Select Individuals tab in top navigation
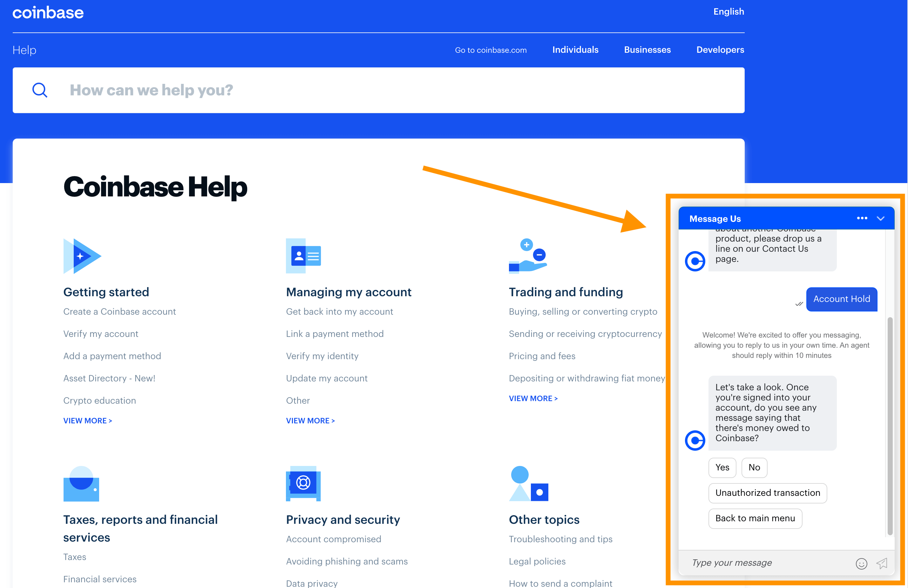Image resolution: width=908 pixels, height=588 pixels. [x=575, y=50]
